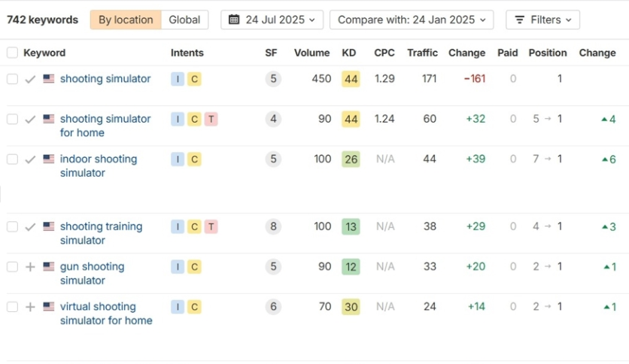Click the US flag icon beside shooting training simulator
The image size is (629, 364).
(x=49, y=226)
